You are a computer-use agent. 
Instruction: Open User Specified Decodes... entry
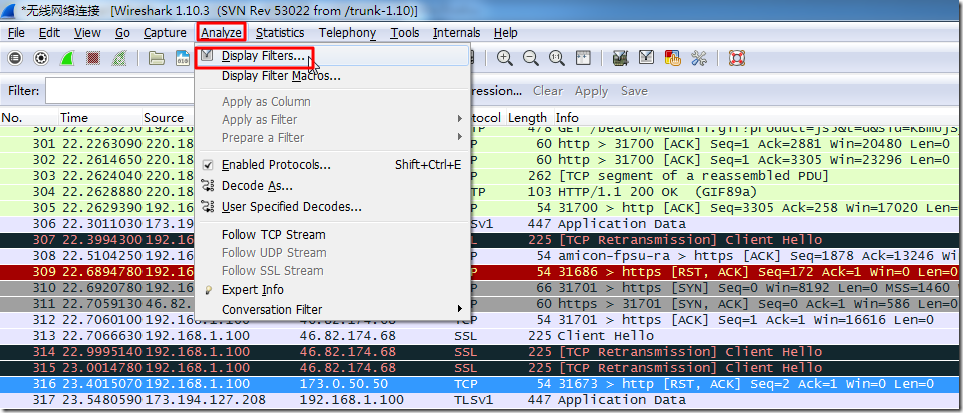click(x=291, y=206)
